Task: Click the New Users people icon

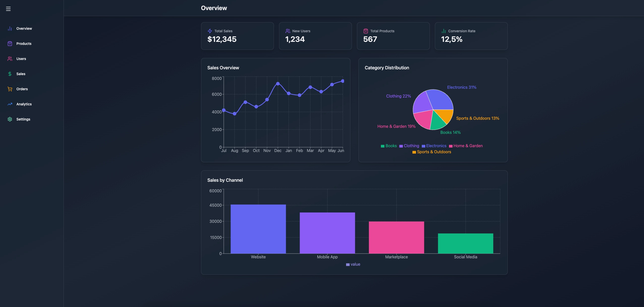Action: point(288,31)
